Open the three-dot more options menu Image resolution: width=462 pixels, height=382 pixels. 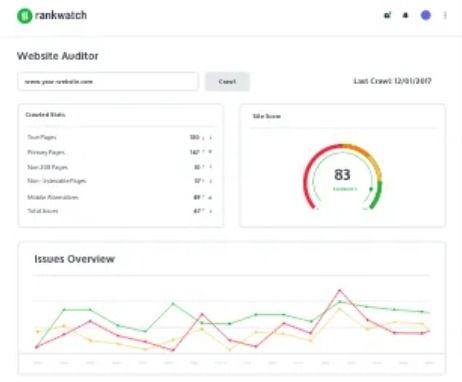pos(445,15)
